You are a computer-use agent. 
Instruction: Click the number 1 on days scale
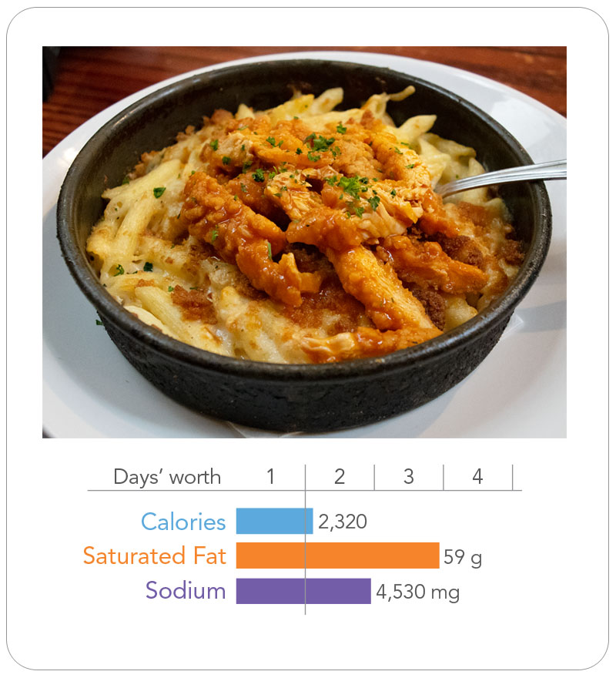click(270, 477)
